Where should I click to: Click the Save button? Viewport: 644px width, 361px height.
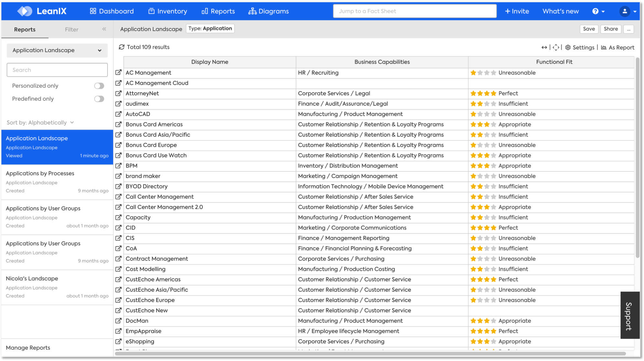pyautogui.click(x=589, y=29)
